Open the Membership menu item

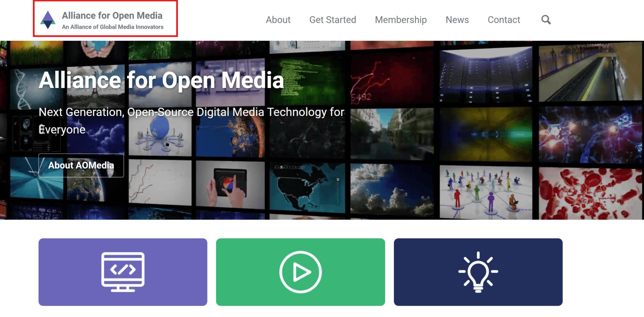pos(401,20)
